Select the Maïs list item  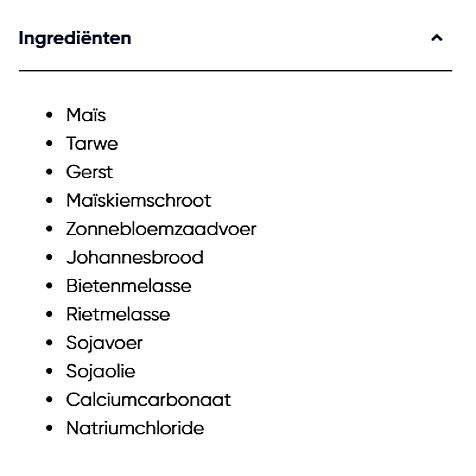point(86,115)
